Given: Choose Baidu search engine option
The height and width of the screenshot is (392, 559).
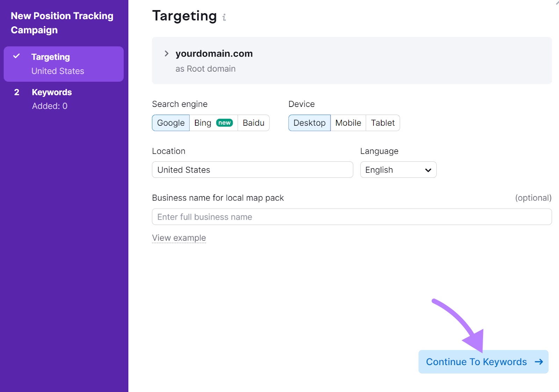Looking at the screenshot, I should click(253, 123).
